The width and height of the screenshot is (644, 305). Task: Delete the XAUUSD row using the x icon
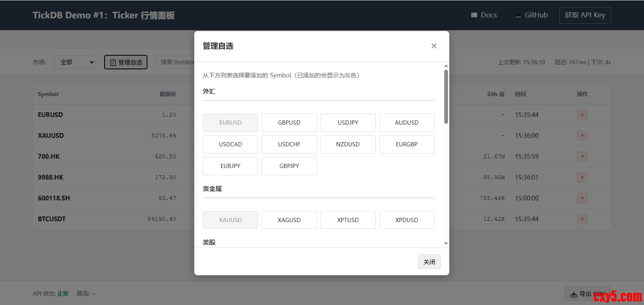[582, 136]
